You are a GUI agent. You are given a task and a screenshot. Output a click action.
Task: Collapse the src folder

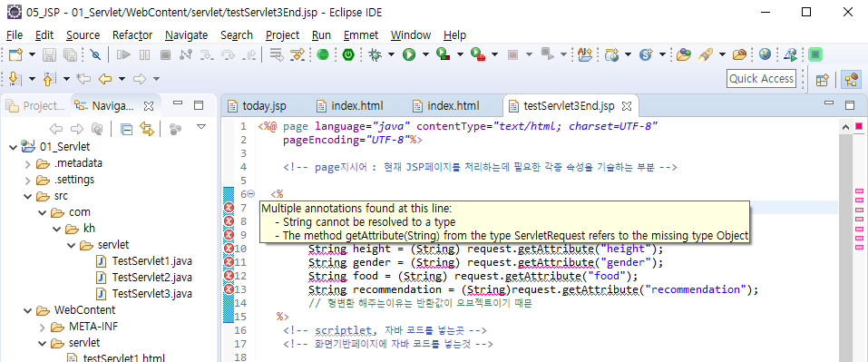pyautogui.click(x=27, y=197)
